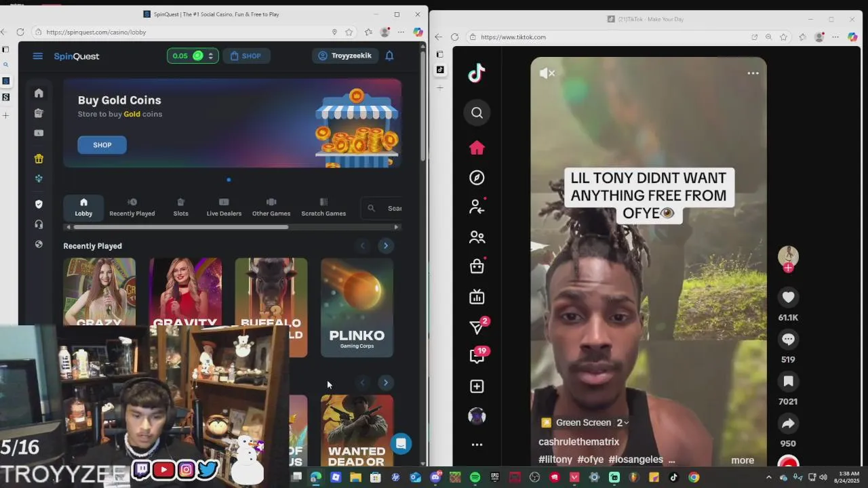This screenshot has height=488, width=868.
Task: Refresh the TikTok browser page
Action: point(454,37)
